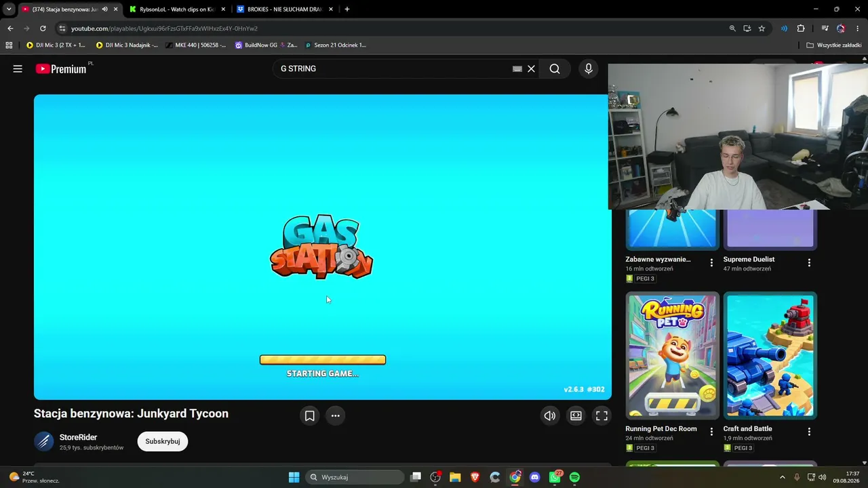Open Discord from the taskbar
The image size is (868, 488).
[534, 477]
